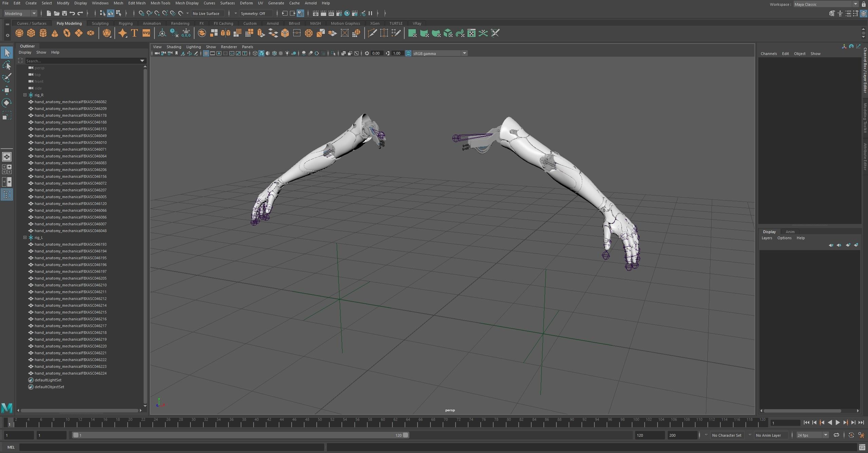Click the Paint selection tool

[x=6, y=78]
